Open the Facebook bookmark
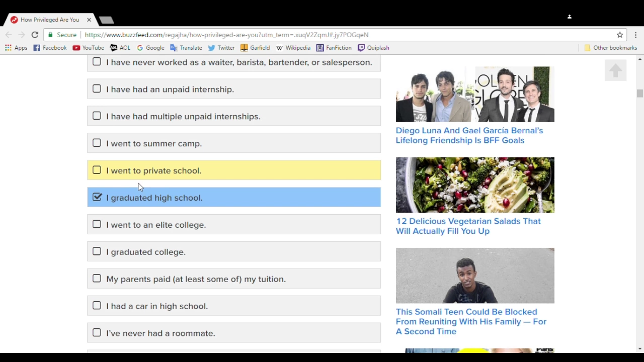Viewport: 644px width, 362px height. (x=50, y=48)
